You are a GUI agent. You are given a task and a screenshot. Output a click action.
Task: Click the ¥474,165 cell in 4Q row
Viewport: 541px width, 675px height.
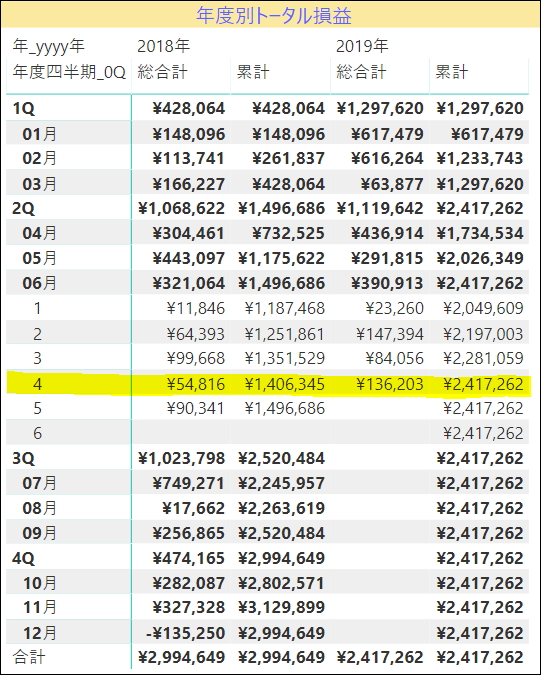coord(189,558)
